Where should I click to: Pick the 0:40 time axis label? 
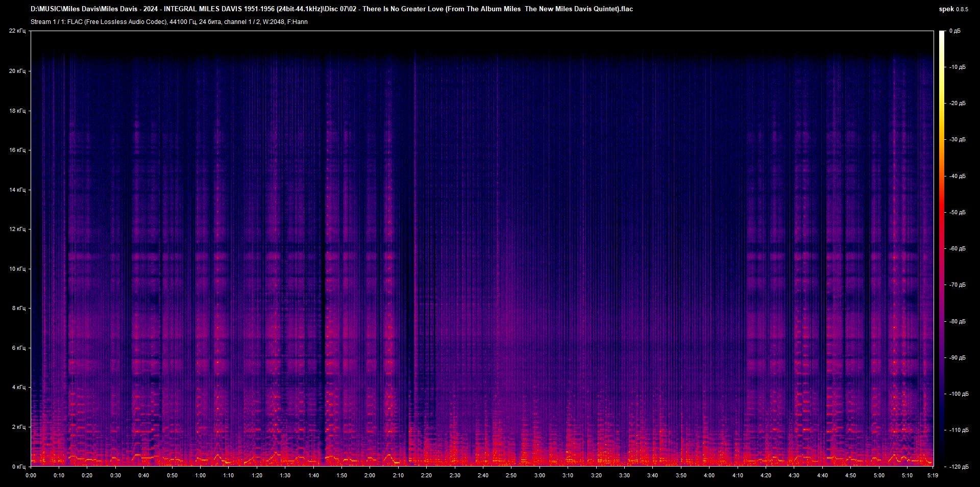(144, 475)
